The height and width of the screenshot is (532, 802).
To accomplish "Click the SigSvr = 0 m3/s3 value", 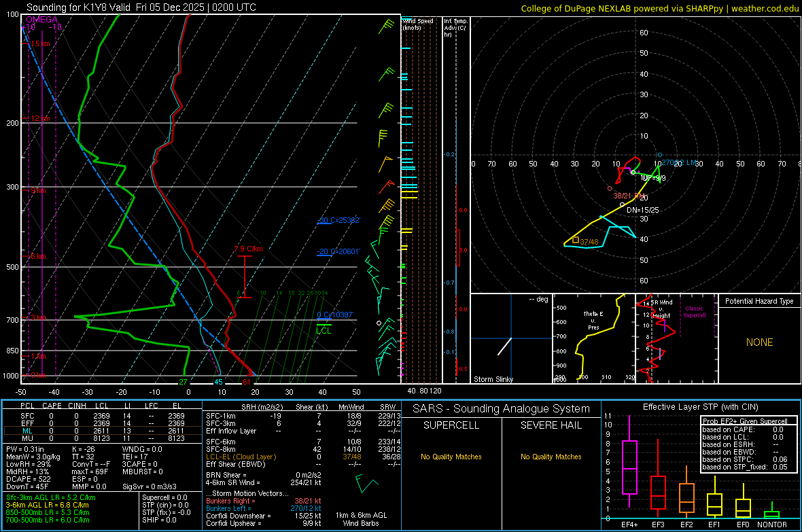I will pyautogui.click(x=150, y=486).
